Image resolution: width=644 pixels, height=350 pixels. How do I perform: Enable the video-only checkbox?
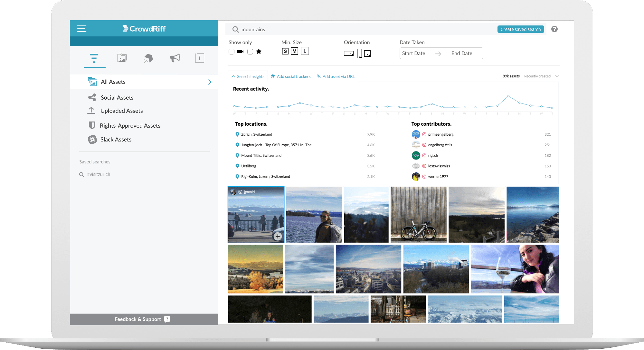(232, 52)
